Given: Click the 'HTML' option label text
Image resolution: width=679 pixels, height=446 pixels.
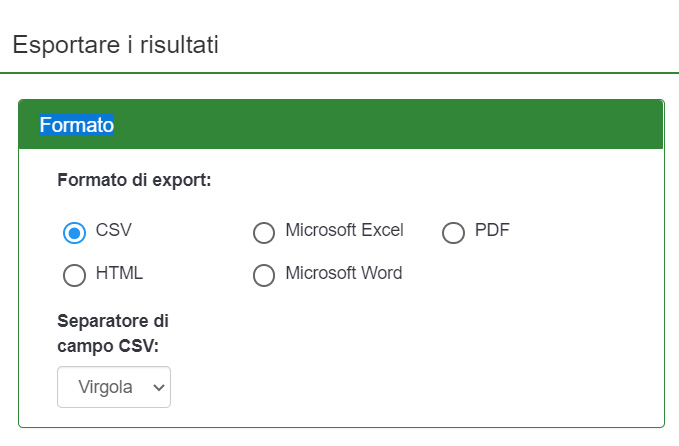Looking at the screenshot, I should pyautogui.click(x=119, y=273).
